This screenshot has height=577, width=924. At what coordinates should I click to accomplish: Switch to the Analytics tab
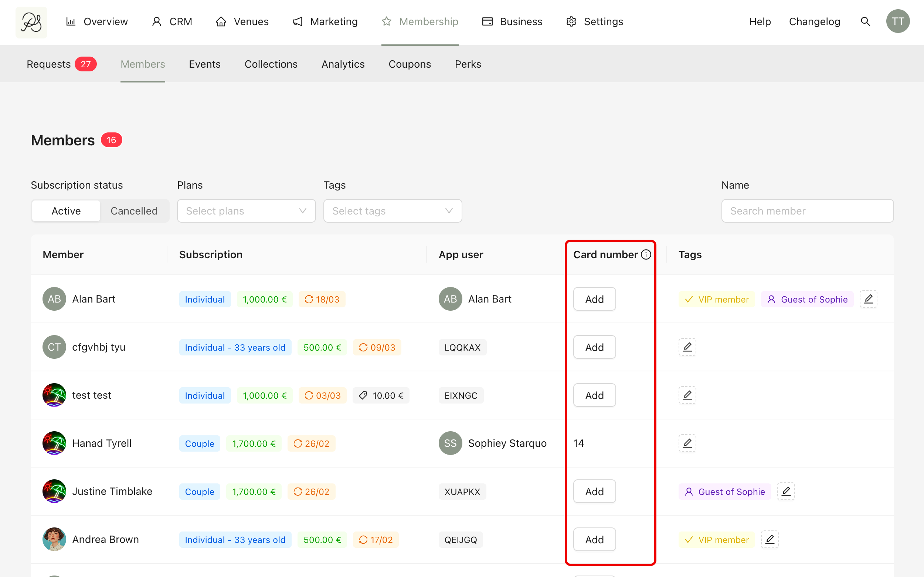(343, 64)
